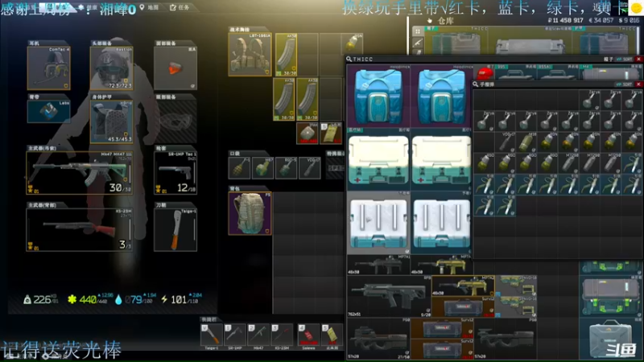Select the Labs armband item
Viewport: 644px width, 362px height.
click(48, 111)
